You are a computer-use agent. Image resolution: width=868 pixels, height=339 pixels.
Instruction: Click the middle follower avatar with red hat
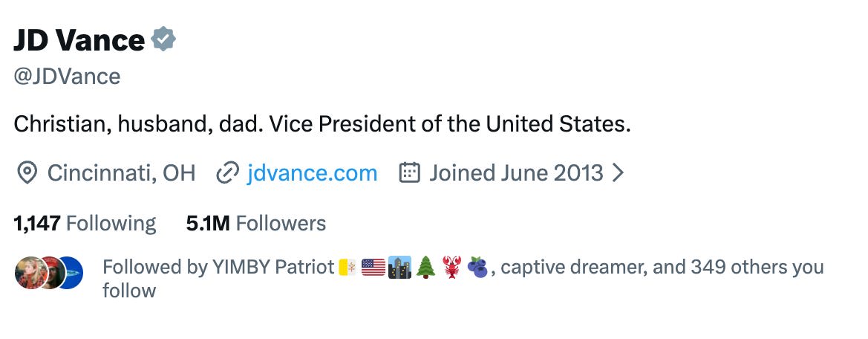point(49,273)
